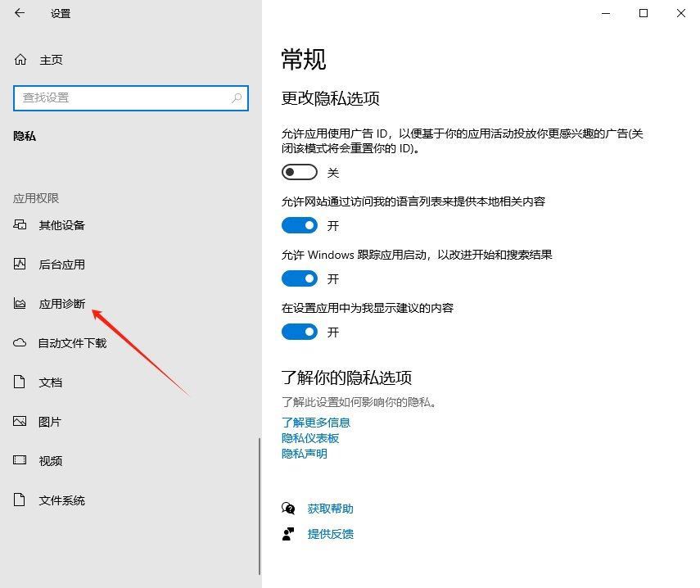Open the 了解更多信息 link

tap(316, 423)
